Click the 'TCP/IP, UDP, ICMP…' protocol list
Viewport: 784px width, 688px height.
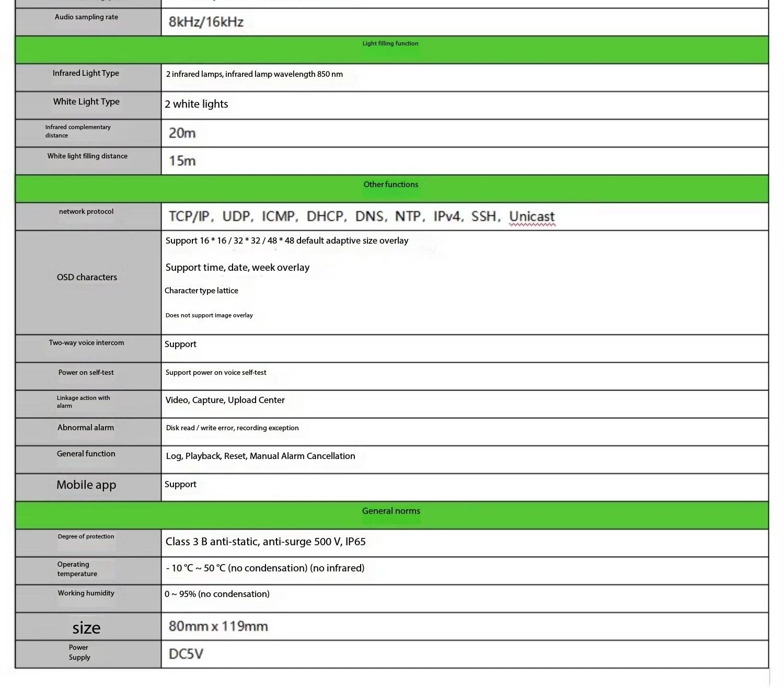point(362,216)
